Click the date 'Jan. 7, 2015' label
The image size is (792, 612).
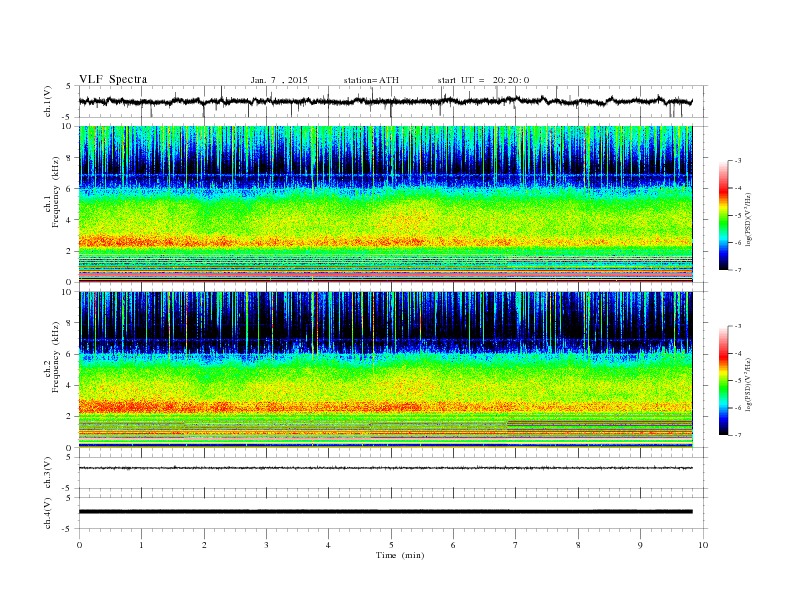(x=279, y=80)
